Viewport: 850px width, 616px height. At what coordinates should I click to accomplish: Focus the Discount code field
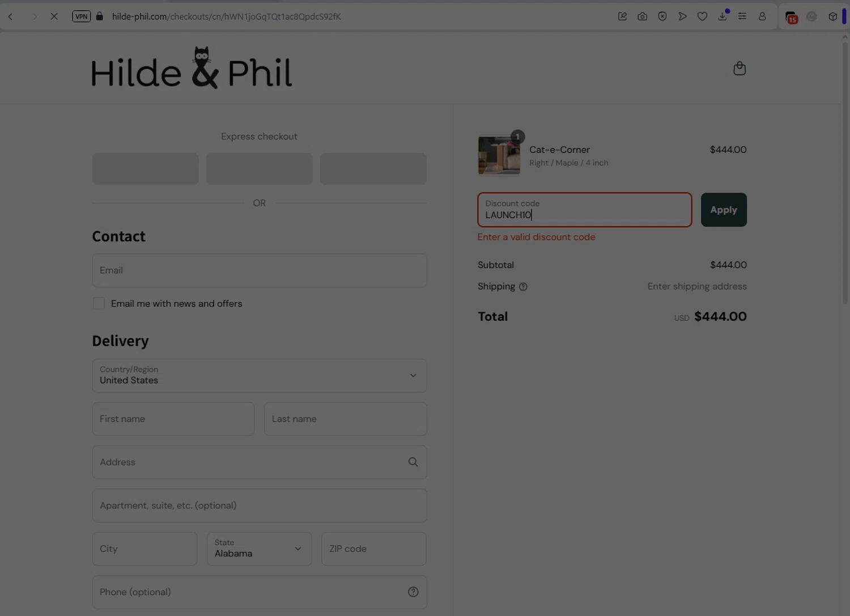[585, 210]
